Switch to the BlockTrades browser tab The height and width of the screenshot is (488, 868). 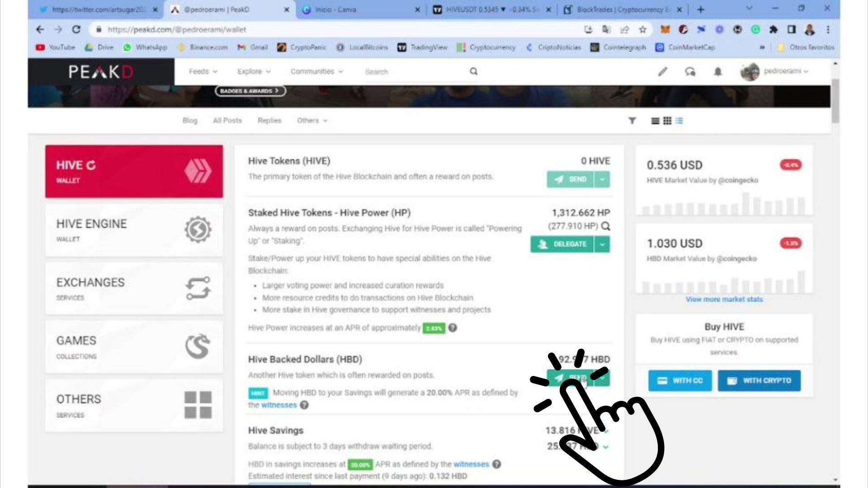point(623,9)
